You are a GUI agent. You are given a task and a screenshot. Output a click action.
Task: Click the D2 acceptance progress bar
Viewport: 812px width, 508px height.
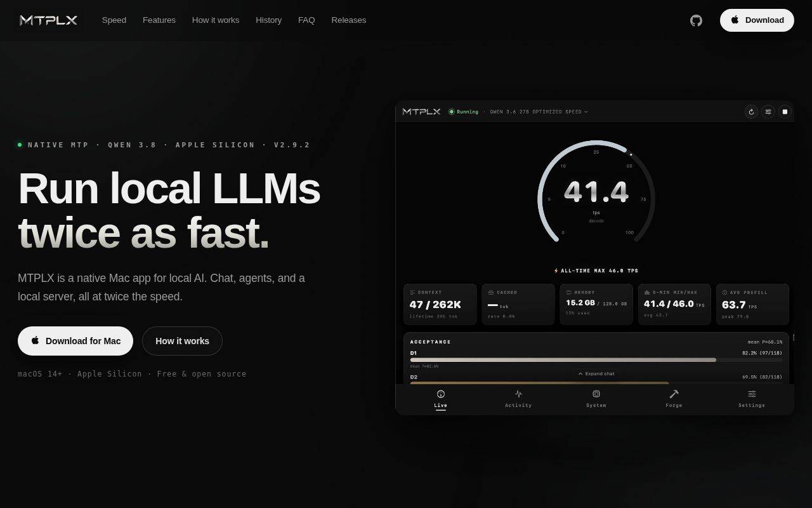[x=596, y=383]
